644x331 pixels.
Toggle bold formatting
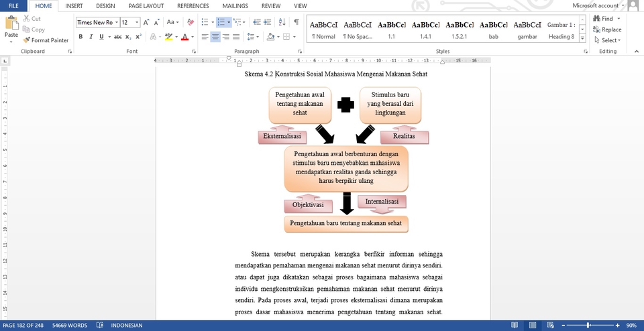(x=80, y=37)
